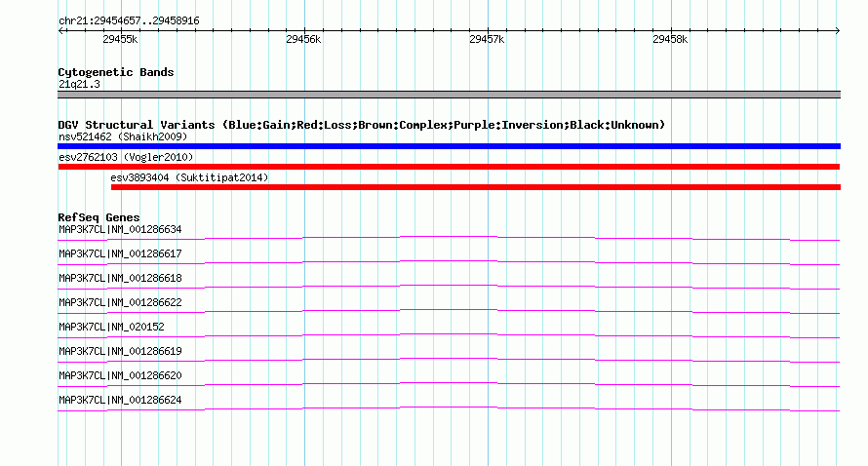Open the DGV Structural Variants track title
This screenshot has height=466, width=868.
(361, 125)
